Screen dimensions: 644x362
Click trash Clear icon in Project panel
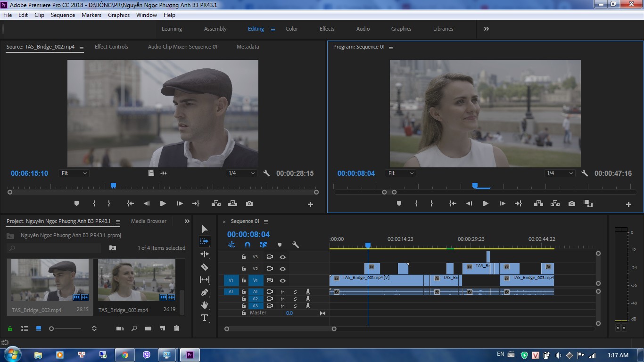coord(176,329)
